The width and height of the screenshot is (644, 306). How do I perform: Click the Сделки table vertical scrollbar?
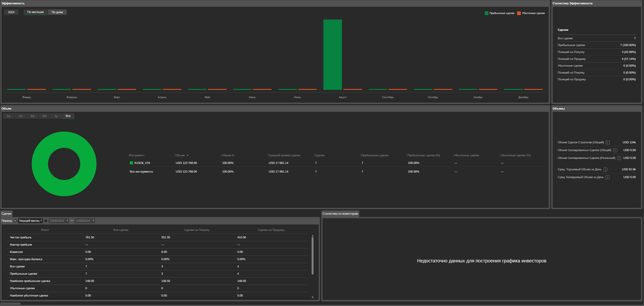tap(313, 256)
